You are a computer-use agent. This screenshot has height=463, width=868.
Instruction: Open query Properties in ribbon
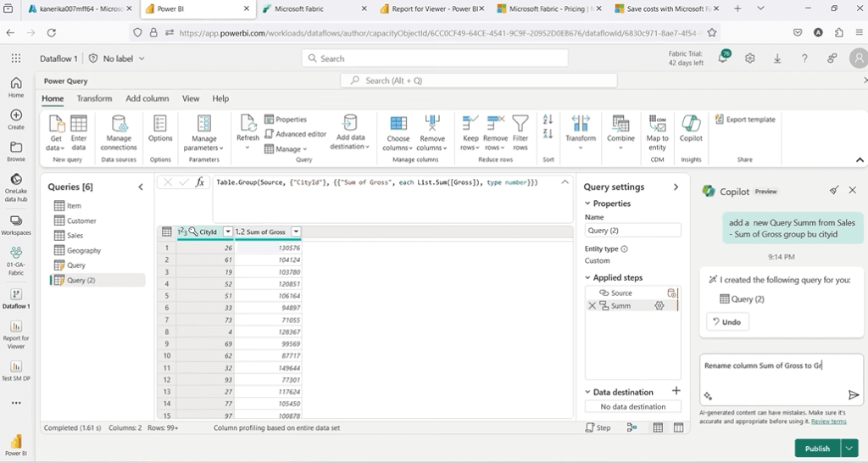point(286,119)
